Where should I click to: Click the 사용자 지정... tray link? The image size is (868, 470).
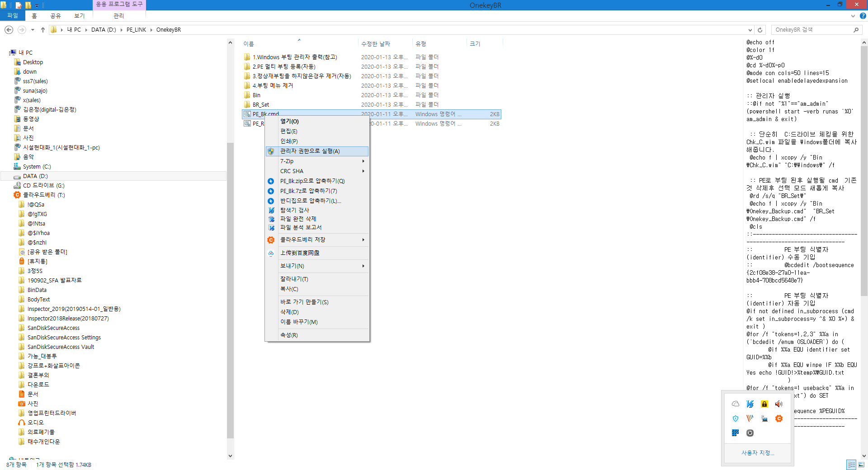click(758, 453)
